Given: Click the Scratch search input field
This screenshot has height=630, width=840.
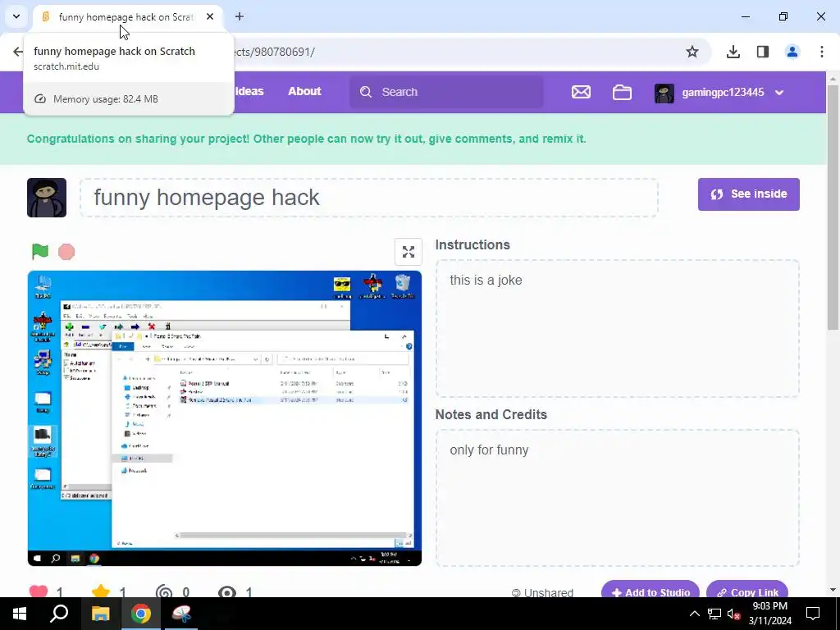Looking at the screenshot, I should click(x=446, y=92).
